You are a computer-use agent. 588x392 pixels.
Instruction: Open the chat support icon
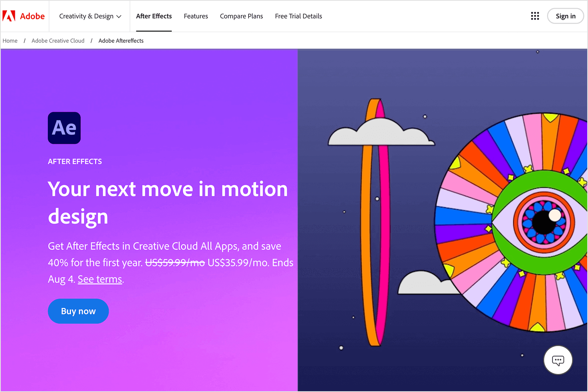click(x=558, y=360)
